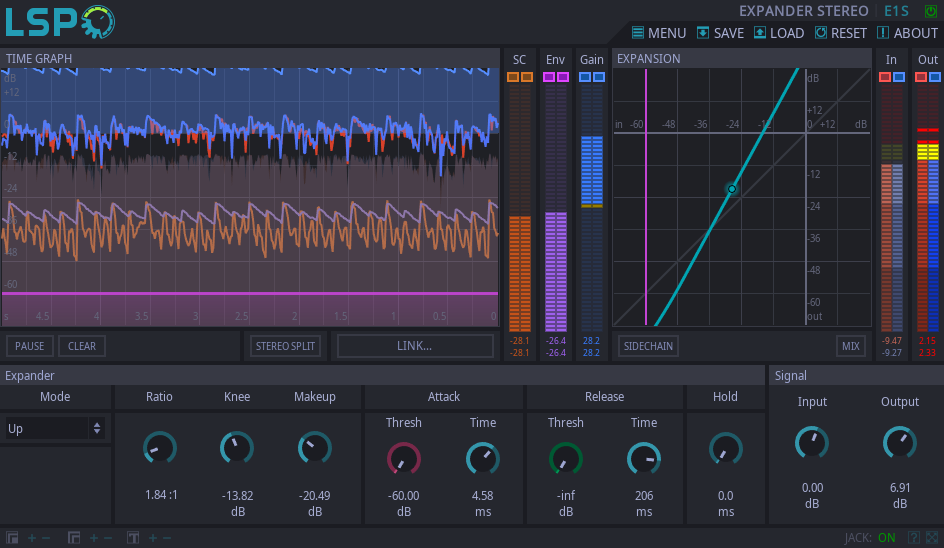The image size is (944, 548).
Task: Click the CLEAR button under time graph
Action: pos(82,346)
